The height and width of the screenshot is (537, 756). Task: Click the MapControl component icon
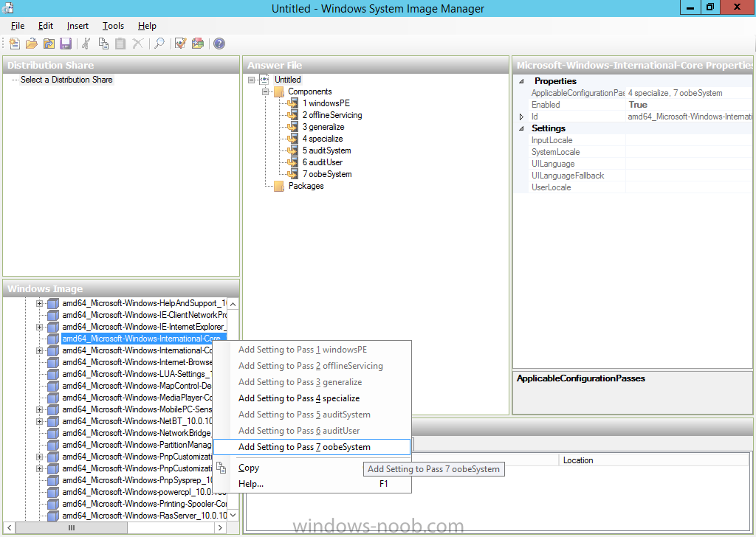(x=53, y=386)
